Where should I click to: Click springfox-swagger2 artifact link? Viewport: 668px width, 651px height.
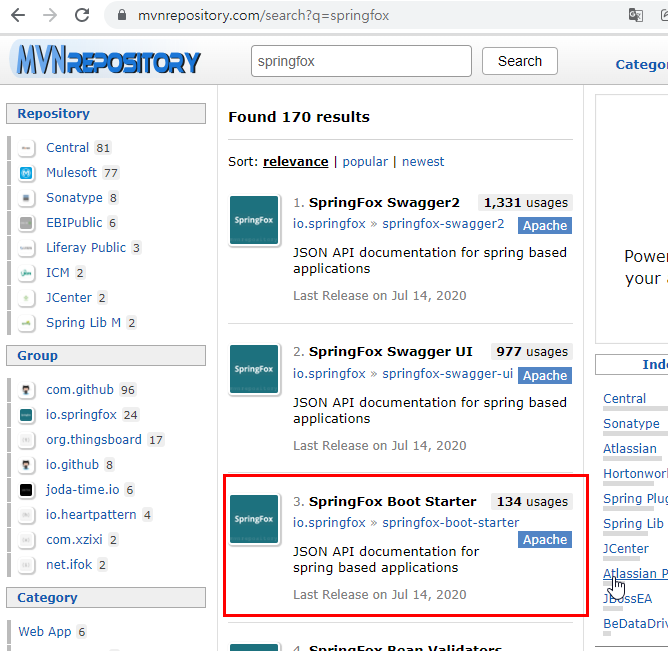443,224
